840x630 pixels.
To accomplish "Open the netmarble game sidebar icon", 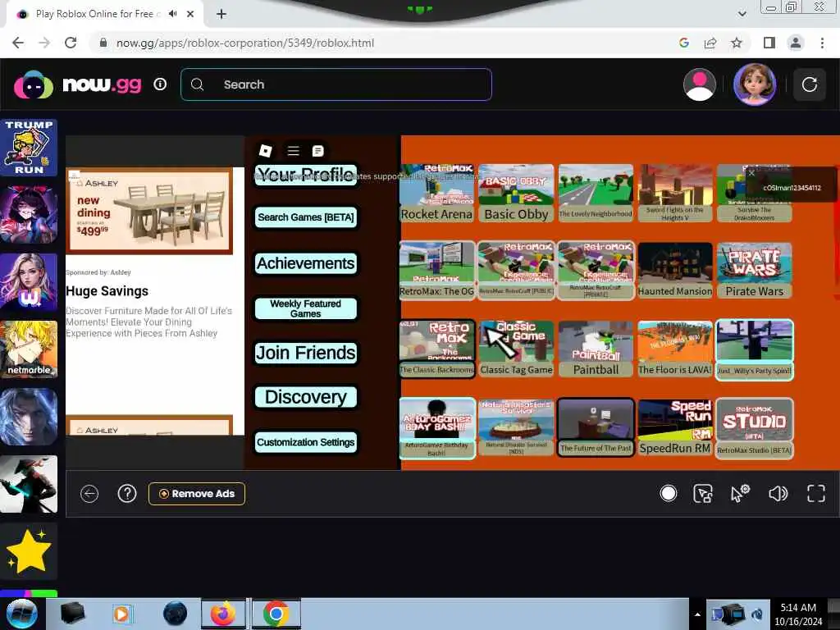I will pos(29,349).
